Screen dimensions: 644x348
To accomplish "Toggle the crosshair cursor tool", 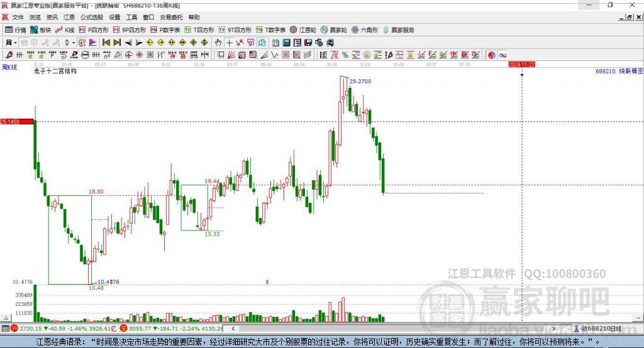I will (229, 42).
